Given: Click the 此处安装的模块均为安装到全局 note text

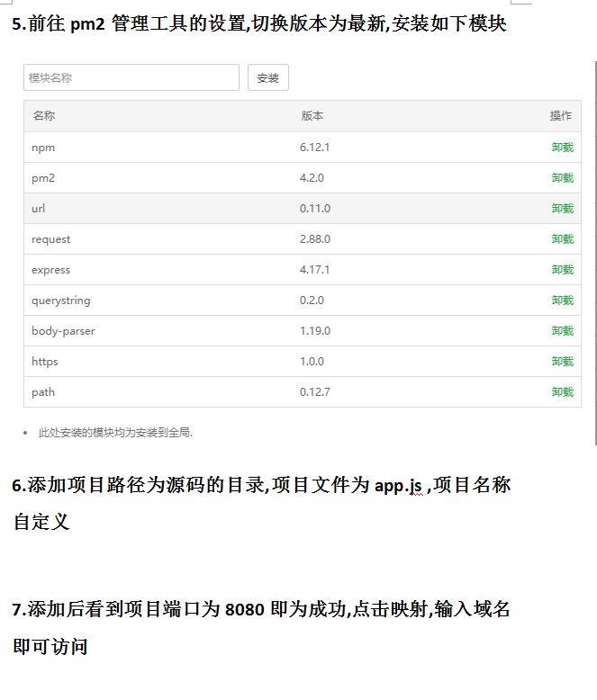Looking at the screenshot, I should click(x=115, y=433).
